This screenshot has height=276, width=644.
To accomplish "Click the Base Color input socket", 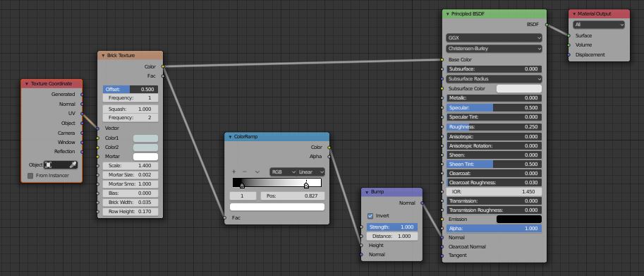I will pyautogui.click(x=442, y=60).
